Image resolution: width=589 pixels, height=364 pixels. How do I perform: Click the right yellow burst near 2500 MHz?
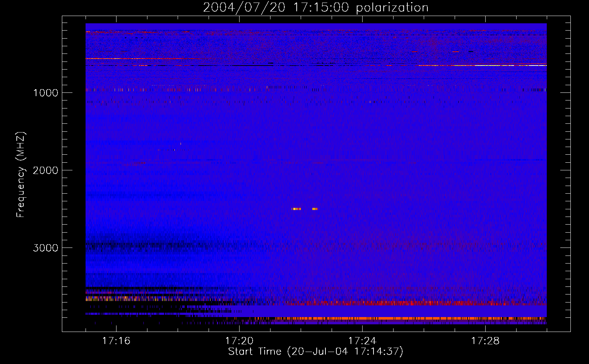coord(315,209)
